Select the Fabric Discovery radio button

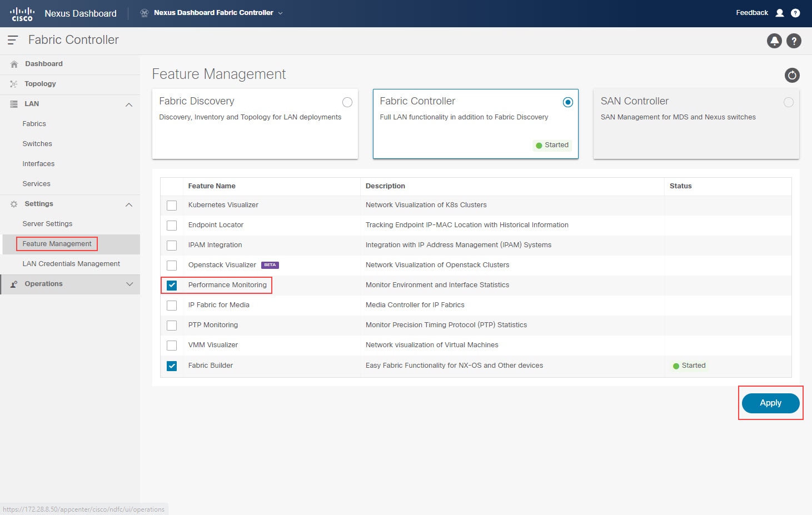click(347, 102)
